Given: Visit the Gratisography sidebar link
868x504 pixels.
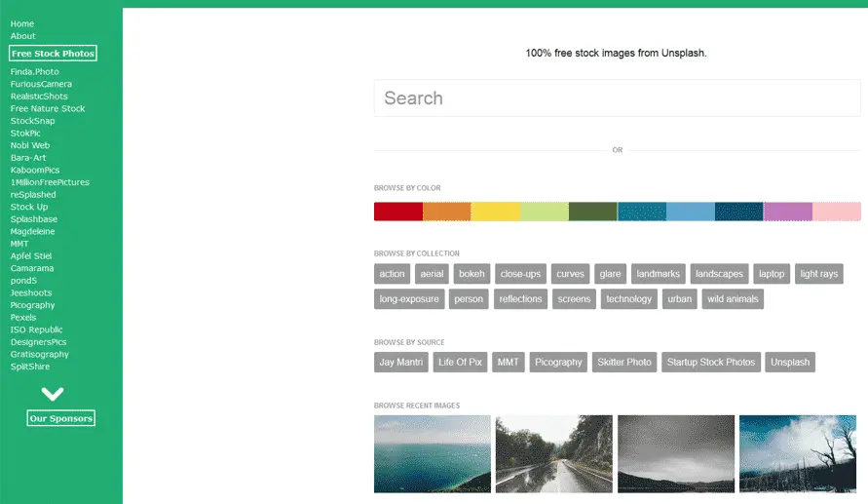Looking at the screenshot, I should pos(40,355).
